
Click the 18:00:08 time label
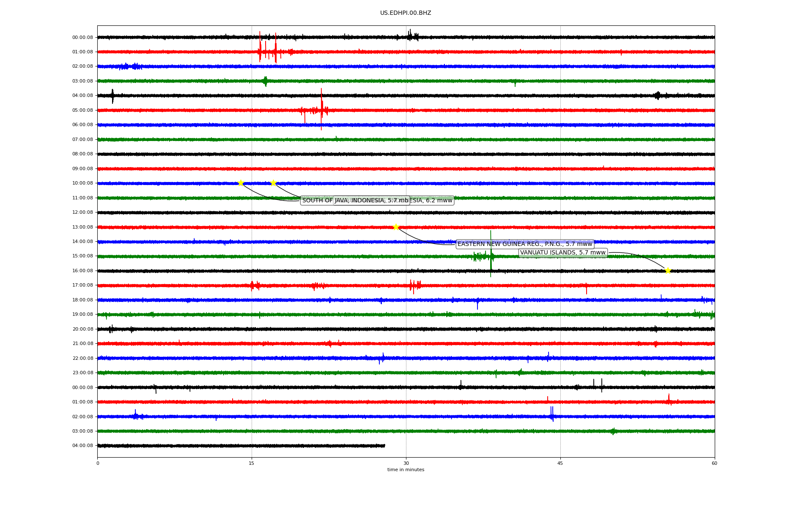82,300
